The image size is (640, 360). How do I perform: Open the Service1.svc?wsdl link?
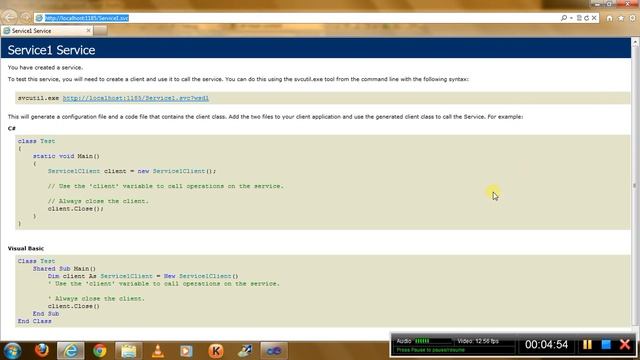click(x=136, y=98)
